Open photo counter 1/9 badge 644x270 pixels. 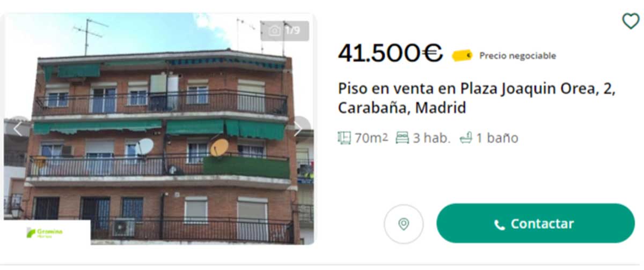tap(285, 31)
